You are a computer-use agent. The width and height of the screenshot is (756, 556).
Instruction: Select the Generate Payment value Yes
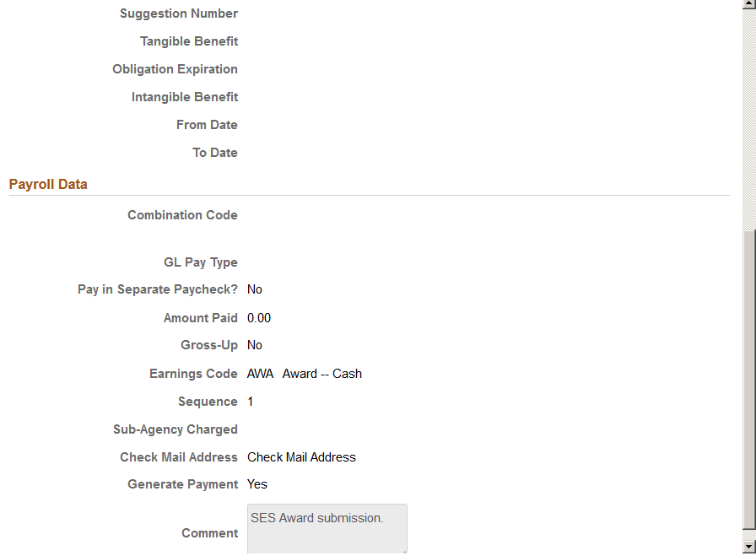pos(257,483)
